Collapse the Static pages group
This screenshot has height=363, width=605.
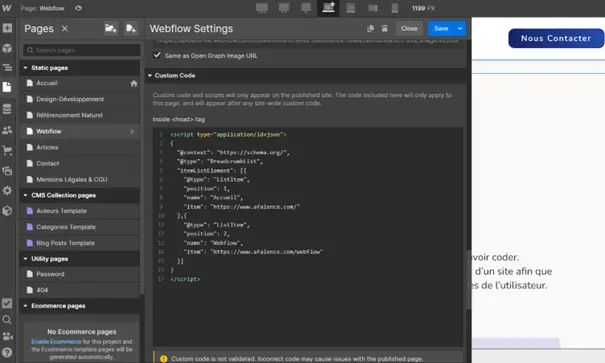(25, 68)
